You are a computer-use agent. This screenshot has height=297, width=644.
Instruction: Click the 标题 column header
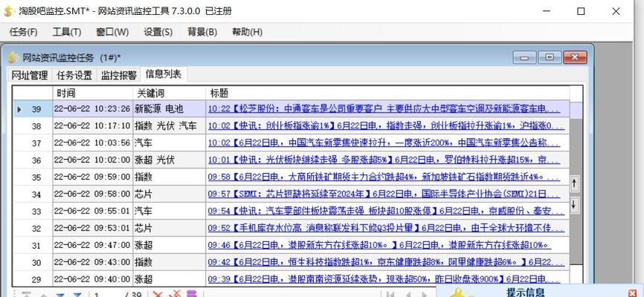click(387, 93)
